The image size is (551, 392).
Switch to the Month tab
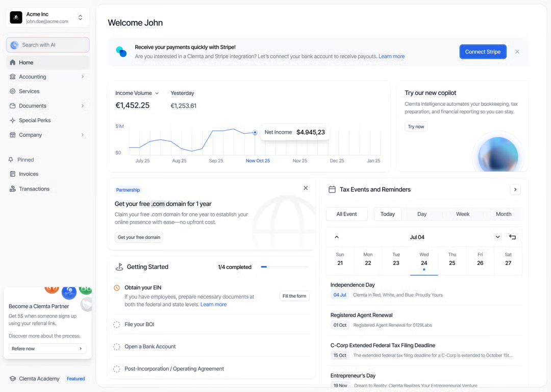504,214
